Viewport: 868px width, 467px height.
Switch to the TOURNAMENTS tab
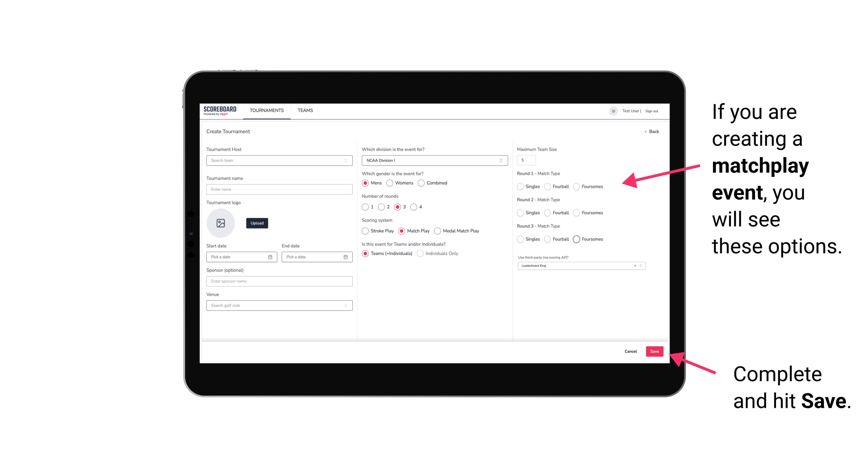point(267,110)
